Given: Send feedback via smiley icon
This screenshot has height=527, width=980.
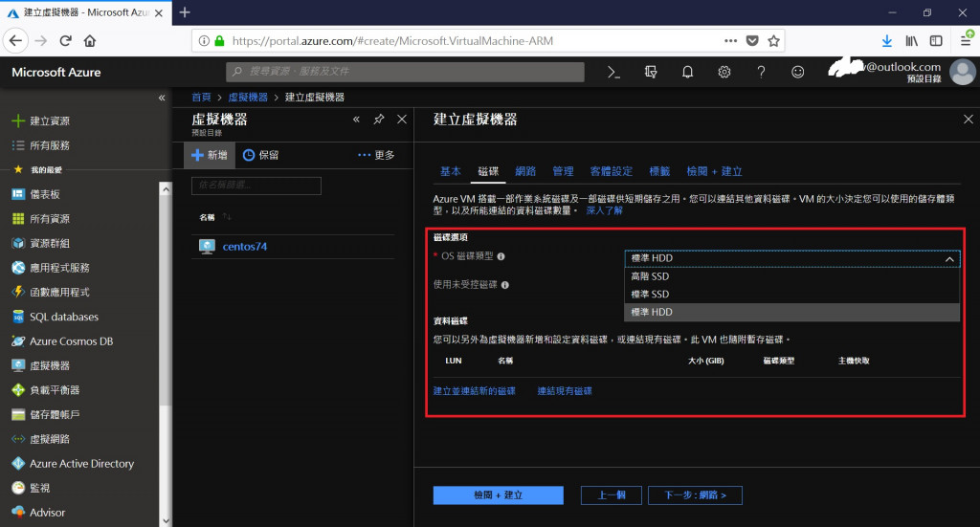Looking at the screenshot, I should 797,73.
